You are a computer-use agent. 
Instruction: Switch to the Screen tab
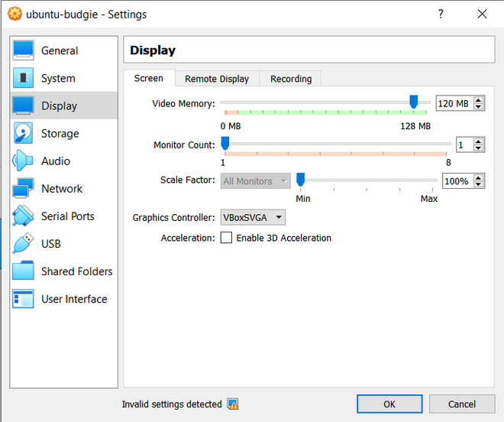pos(149,78)
